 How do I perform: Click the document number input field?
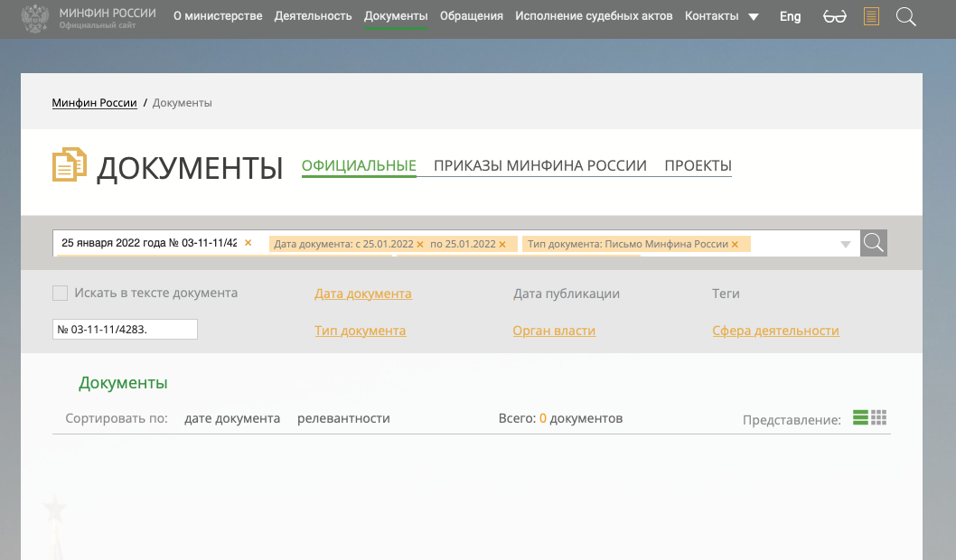coord(125,329)
